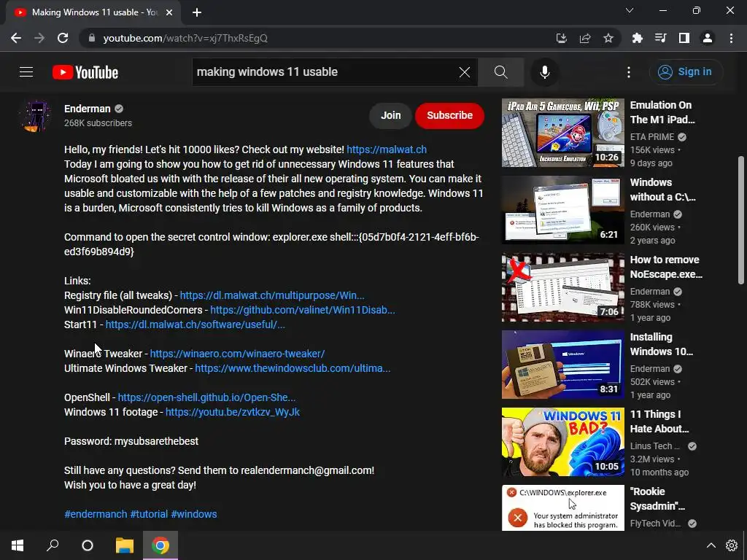Open How to remove NoEscape.exe thumbnail

click(562, 287)
